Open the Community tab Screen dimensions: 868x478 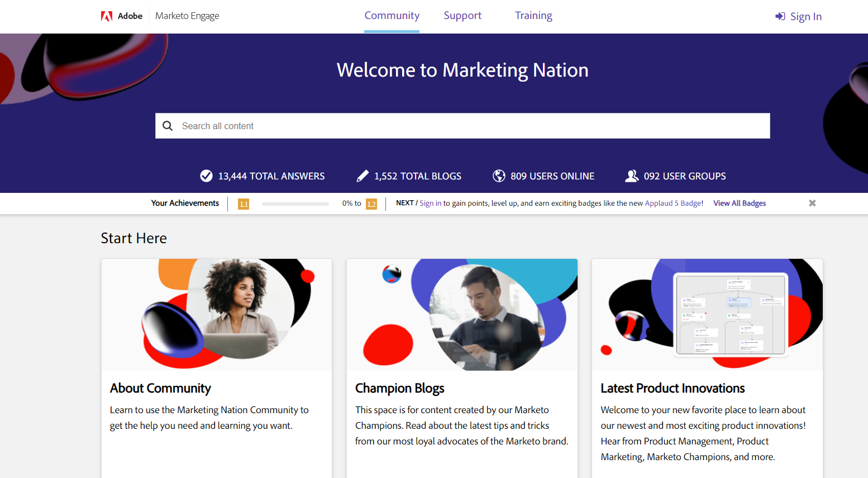point(392,16)
